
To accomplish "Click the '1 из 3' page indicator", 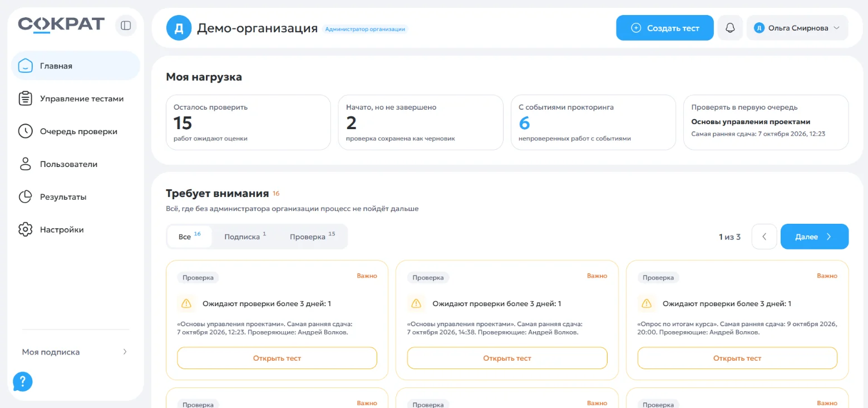I will click(x=729, y=237).
